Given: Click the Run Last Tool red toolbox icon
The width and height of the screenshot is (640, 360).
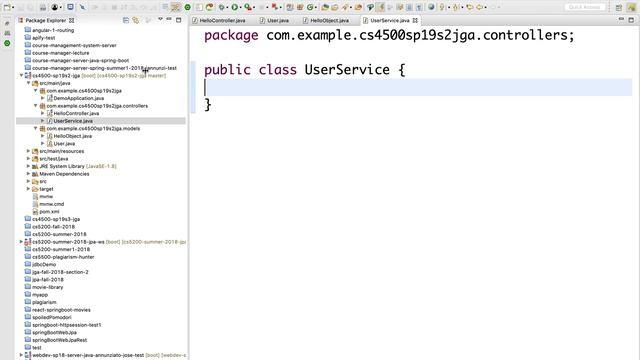Looking at the screenshot, I should point(248,7).
